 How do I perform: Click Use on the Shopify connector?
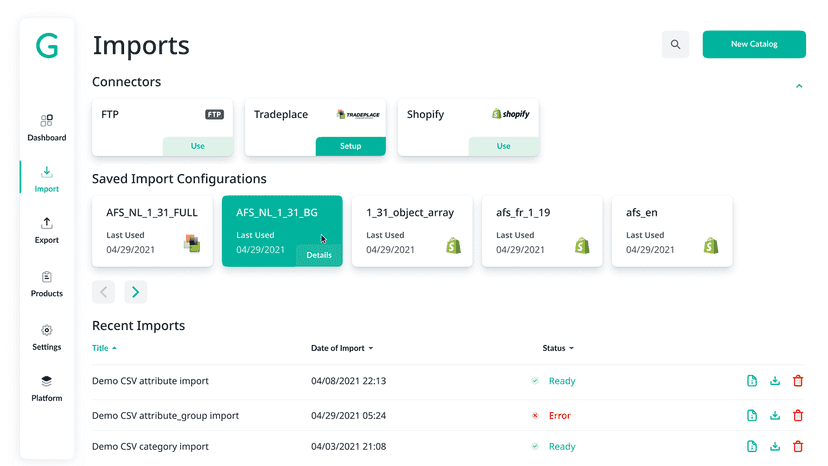pos(503,146)
